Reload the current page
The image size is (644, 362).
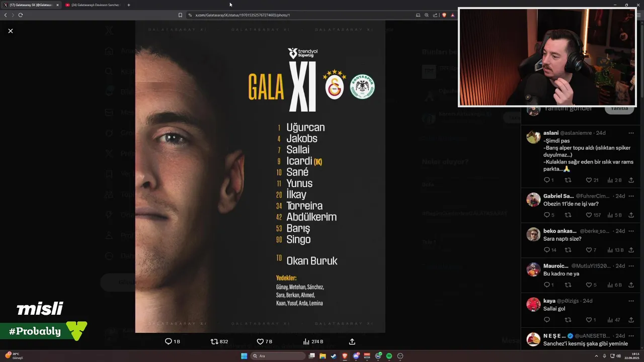[x=21, y=15]
